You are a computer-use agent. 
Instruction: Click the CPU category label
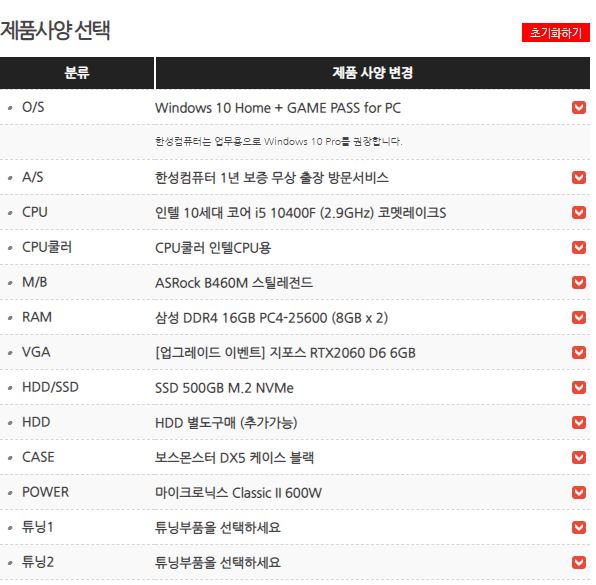tap(35, 212)
